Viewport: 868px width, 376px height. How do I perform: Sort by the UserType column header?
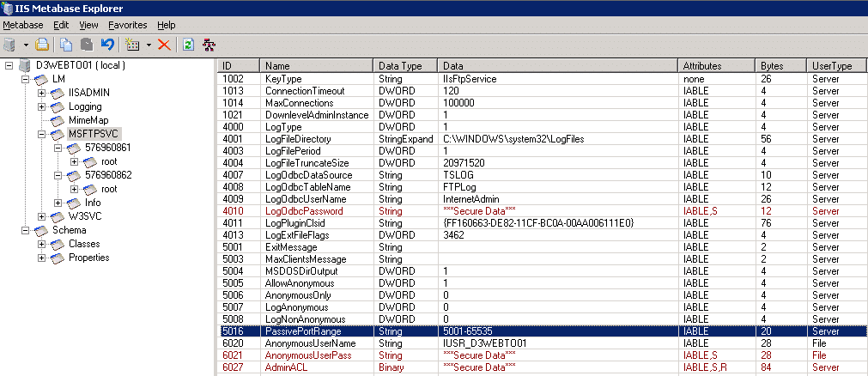836,66
